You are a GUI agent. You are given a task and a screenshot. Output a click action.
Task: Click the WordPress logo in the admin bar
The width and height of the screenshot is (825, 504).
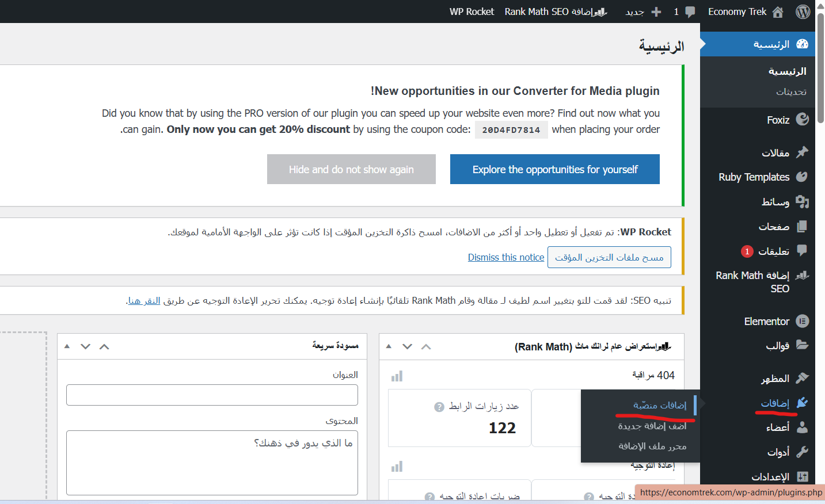click(x=803, y=12)
